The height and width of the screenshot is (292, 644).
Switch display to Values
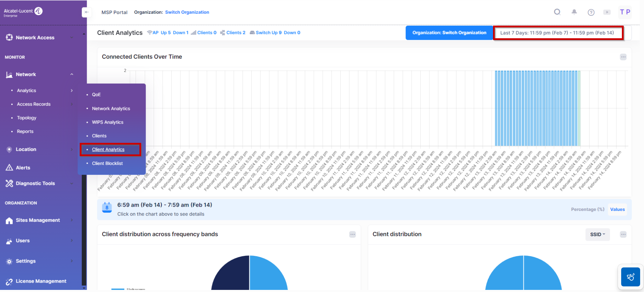coord(617,210)
